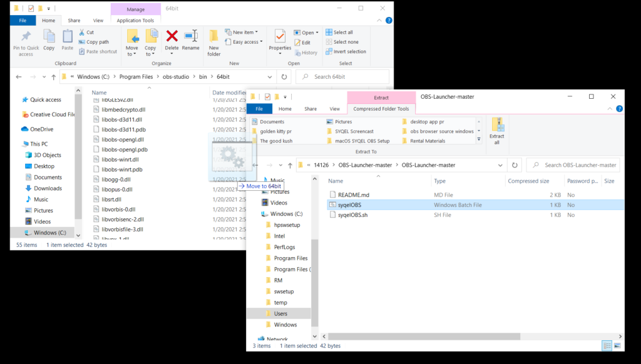This screenshot has width=641, height=364.
Task: Click the Properties icon
Action: [280, 36]
